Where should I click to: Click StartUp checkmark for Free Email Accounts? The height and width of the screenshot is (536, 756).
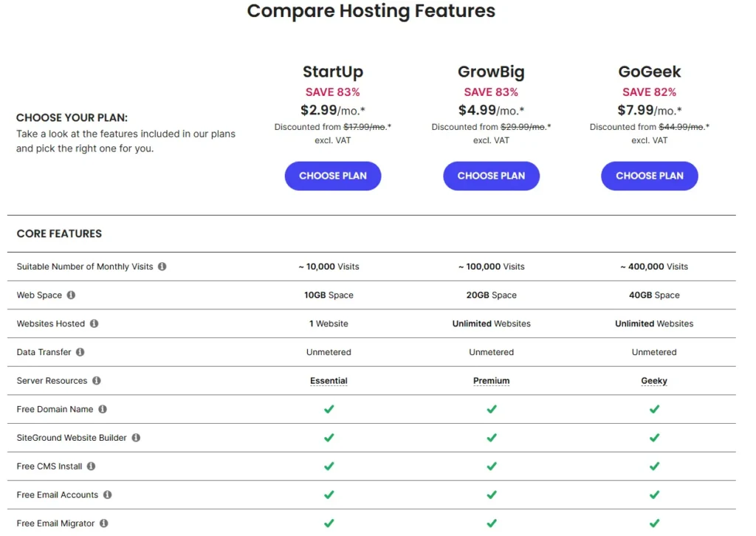[329, 495]
